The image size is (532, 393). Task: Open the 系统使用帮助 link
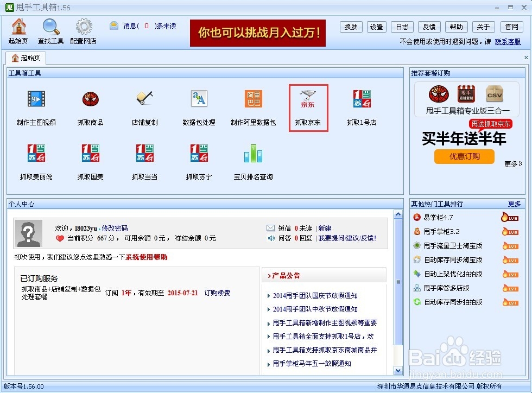[146, 257]
